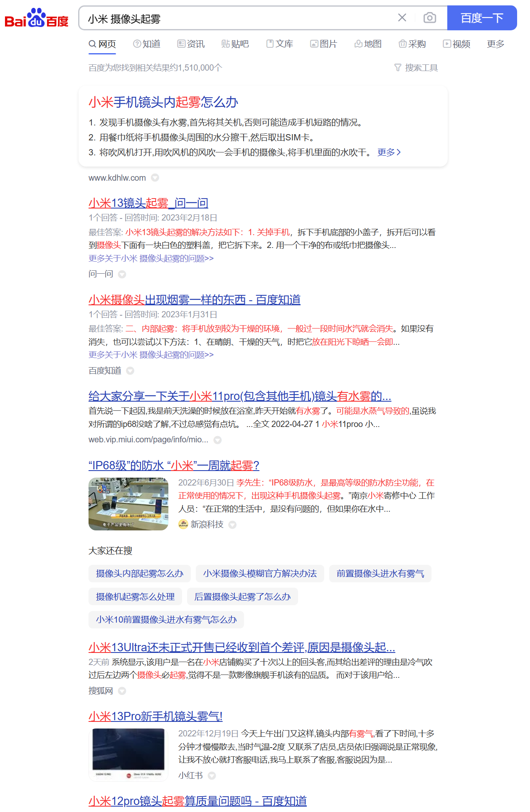Open the 文库 tab
This screenshot has height=812, width=530.
click(280, 44)
